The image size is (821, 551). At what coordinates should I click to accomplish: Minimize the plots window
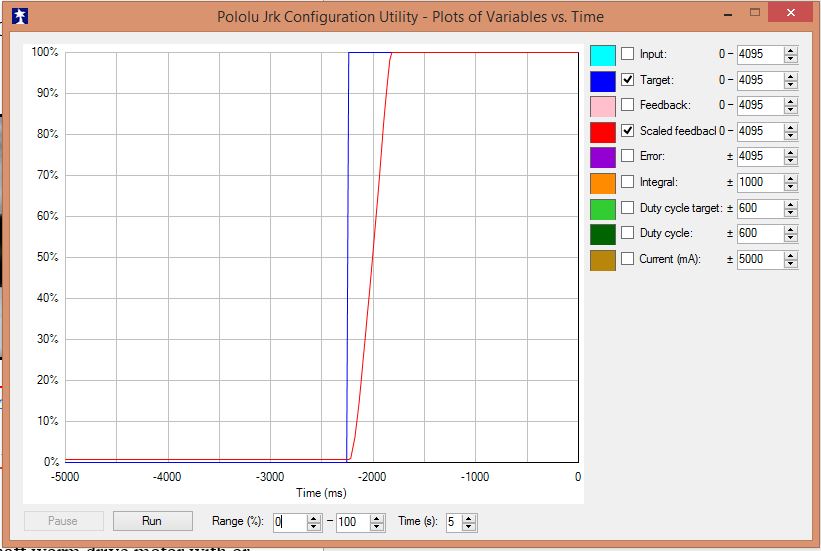[x=727, y=14]
